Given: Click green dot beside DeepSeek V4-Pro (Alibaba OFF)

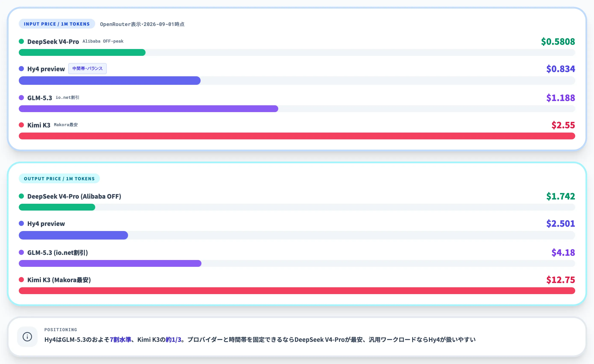Looking at the screenshot, I should (22, 196).
